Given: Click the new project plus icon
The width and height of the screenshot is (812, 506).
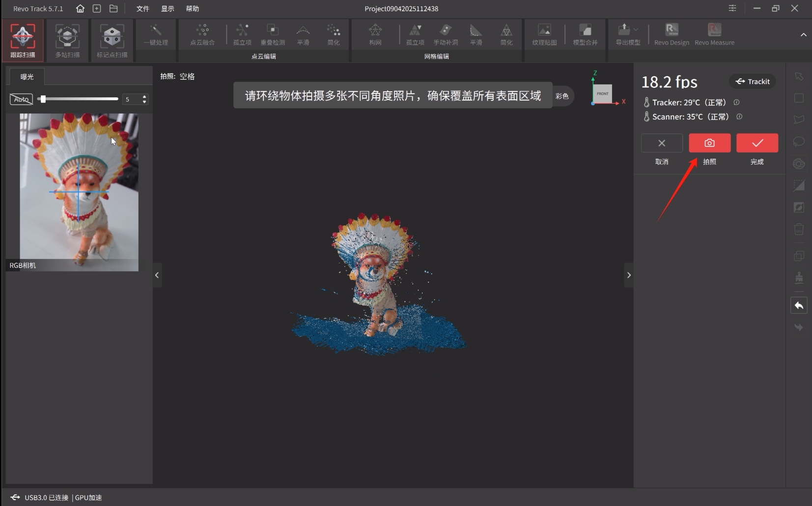Looking at the screenshot, I should (x=97, y=8).
